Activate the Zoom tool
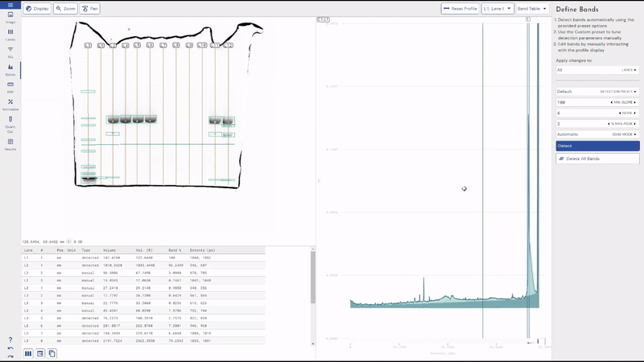The width and height of the screenshot is (644, 362). 65,9
